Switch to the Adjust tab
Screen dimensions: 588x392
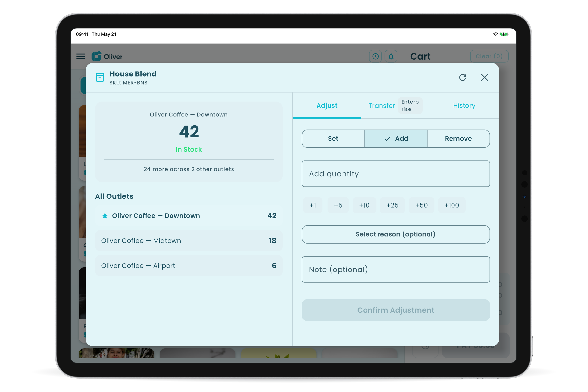(327, 106)
